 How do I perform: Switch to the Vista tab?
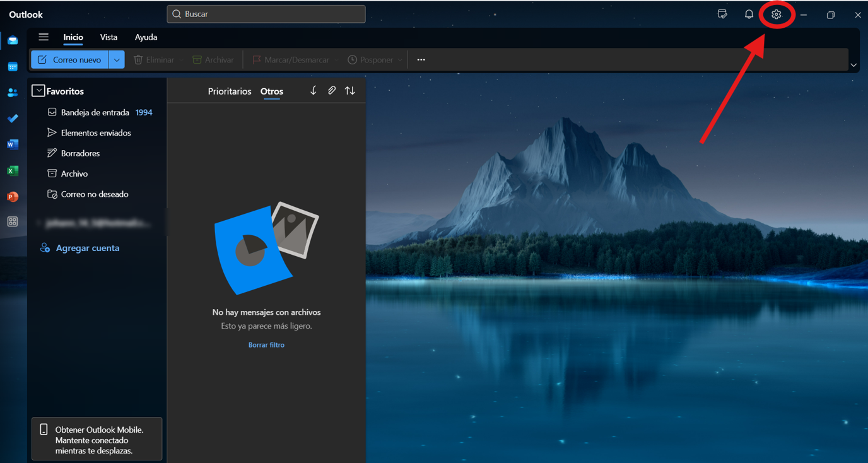pos(108,37)
